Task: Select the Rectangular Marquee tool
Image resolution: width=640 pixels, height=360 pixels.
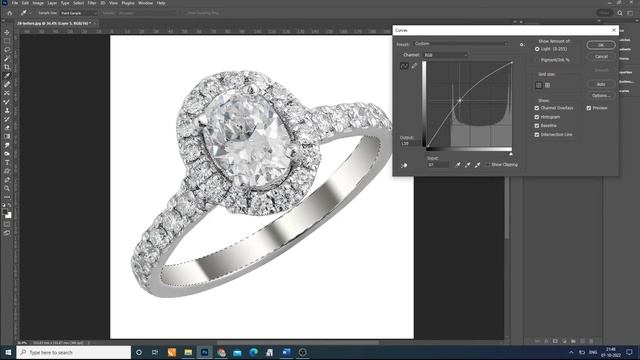Action: [7, 41]
